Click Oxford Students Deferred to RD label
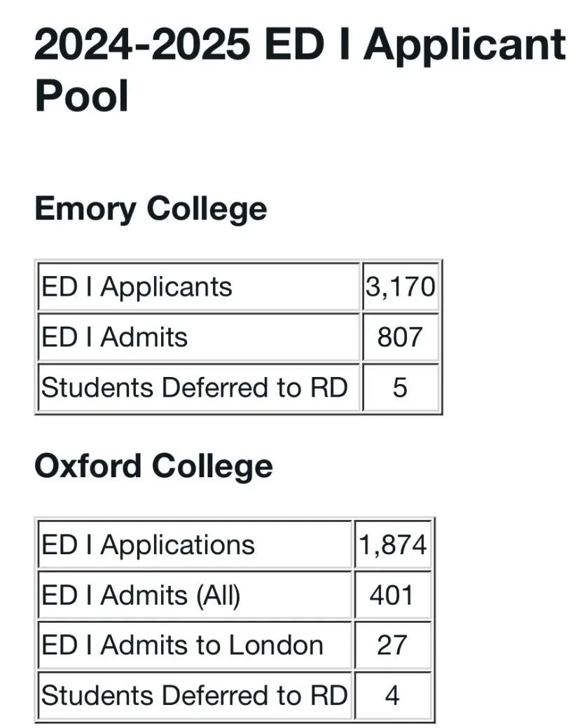582x728 pixels. coord(195,696)
